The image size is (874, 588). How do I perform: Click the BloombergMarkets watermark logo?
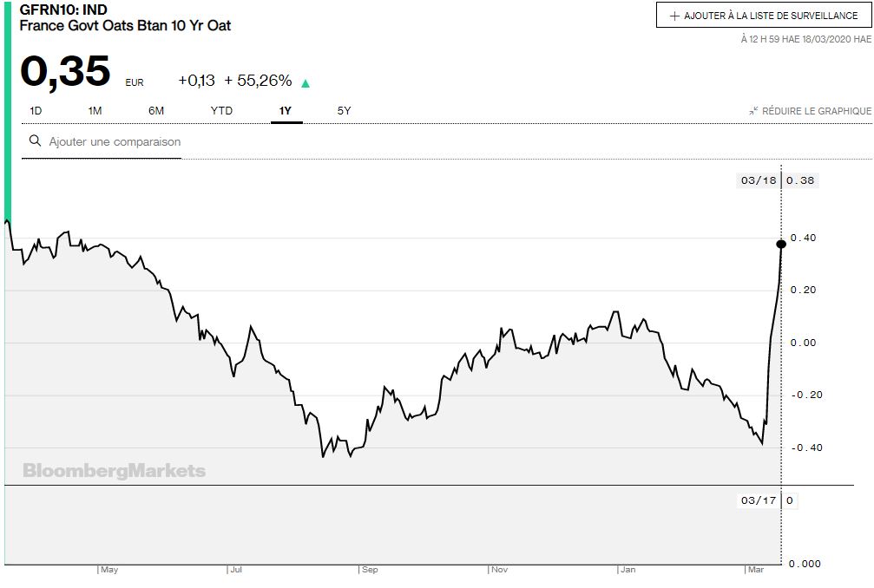click(114, 471)
